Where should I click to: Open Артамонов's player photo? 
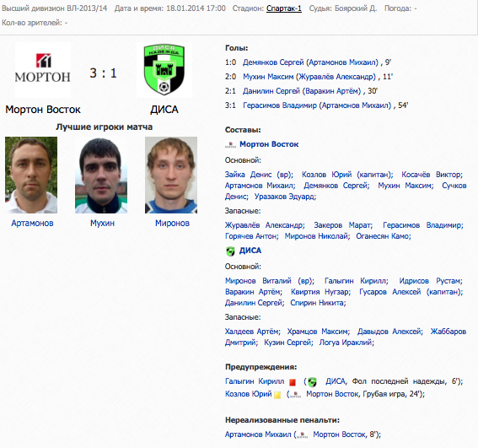coord(31,175)
